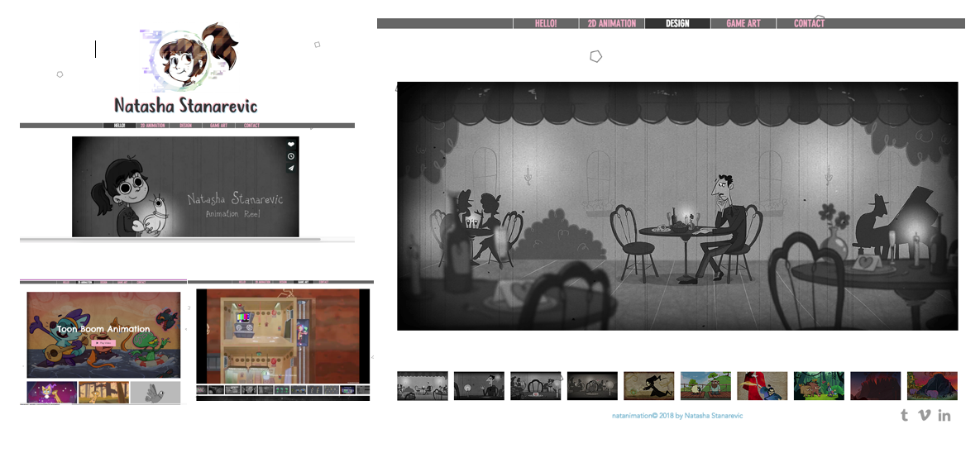Select second thumbnail of man with candle
The height and width of the screenshot is (453, 980).
pos(479,385)
